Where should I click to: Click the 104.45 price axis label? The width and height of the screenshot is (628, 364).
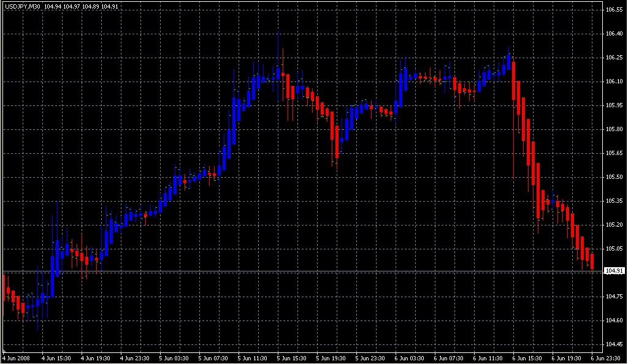pos(615,344)
